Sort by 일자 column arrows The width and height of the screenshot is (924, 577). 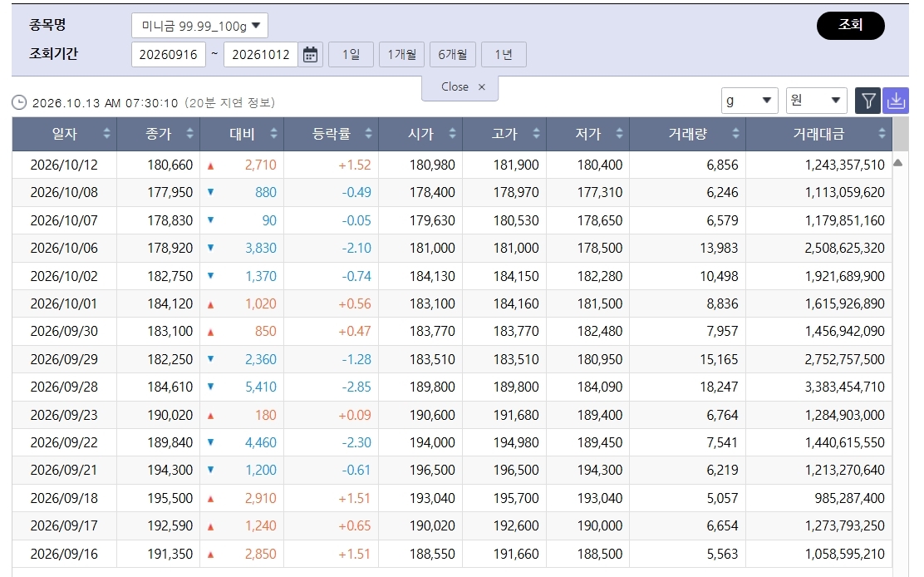(x=106, y=134)
